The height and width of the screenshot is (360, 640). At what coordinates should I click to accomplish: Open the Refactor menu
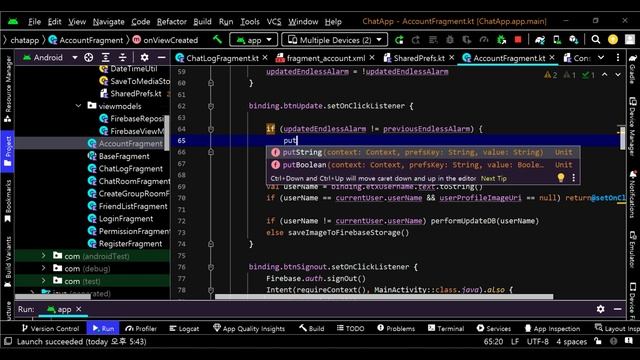tap(171, 22)
